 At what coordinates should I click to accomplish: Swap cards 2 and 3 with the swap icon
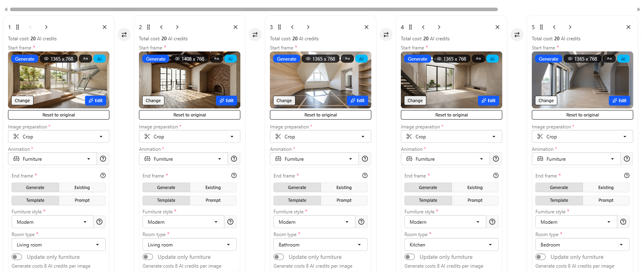coord(255,35)
